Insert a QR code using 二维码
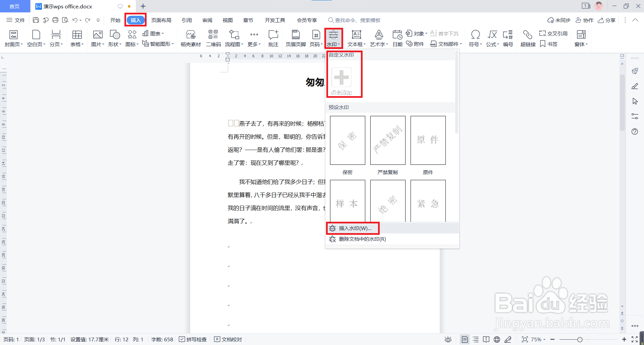644x345 pixels. (213, 38)
